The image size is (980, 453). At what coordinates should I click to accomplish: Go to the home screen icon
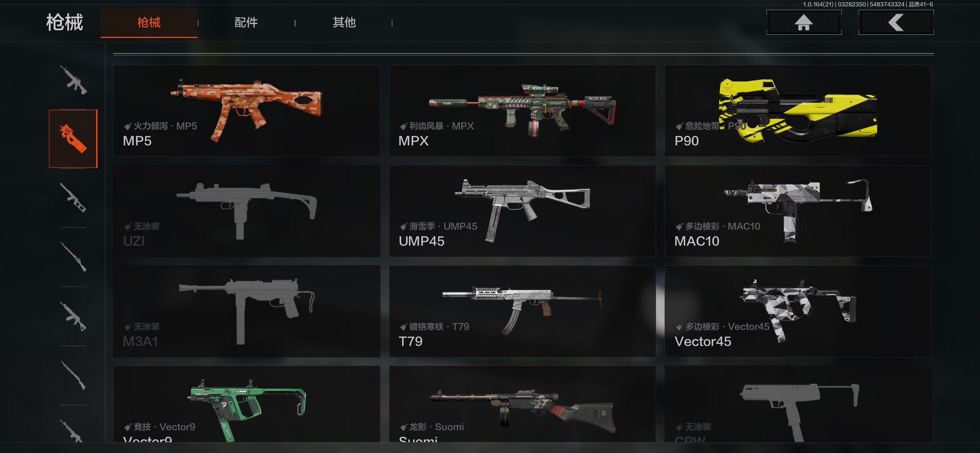pos(804,22)
